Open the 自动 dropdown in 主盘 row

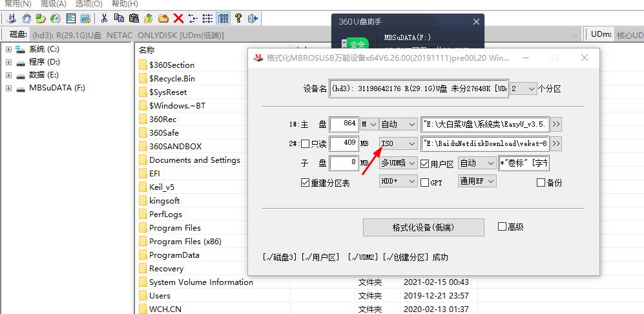398,123
